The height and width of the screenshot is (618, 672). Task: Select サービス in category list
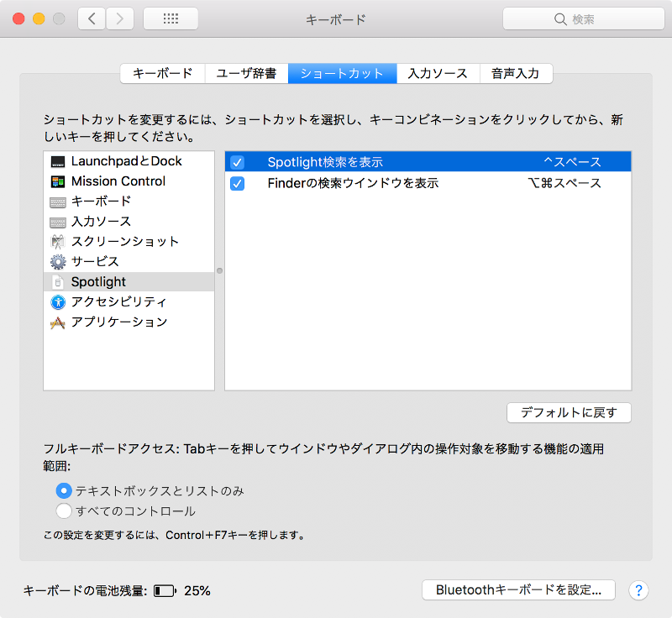[x=129, y=262]
